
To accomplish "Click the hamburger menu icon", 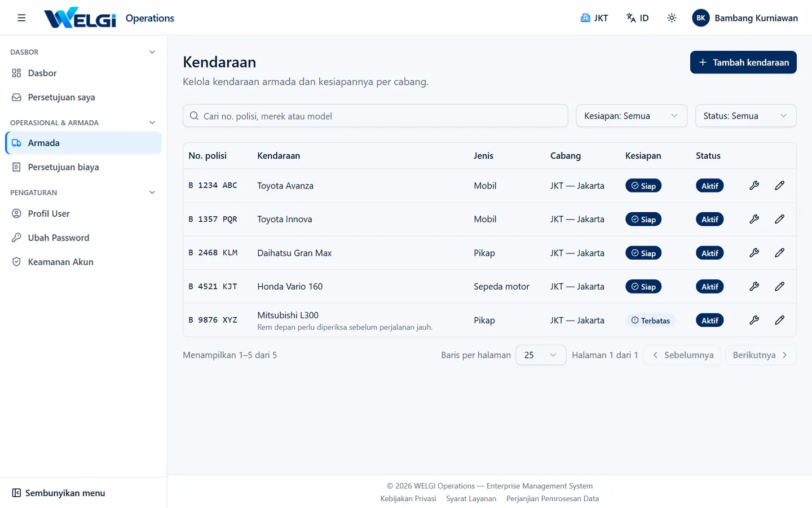I will (x=21, y=18).
